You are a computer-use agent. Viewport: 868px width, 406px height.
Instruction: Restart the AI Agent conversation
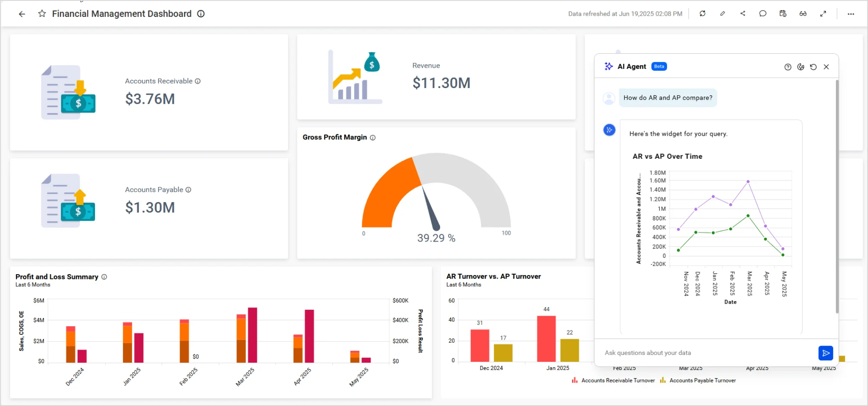[x=813, y=66]
